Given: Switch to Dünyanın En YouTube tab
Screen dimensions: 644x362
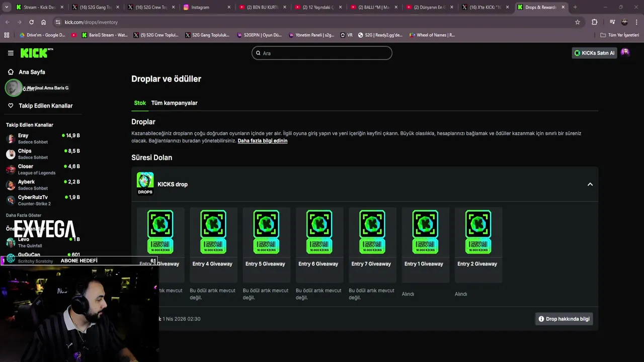Looking at the screenshot, I should click(x=429, y=7).
